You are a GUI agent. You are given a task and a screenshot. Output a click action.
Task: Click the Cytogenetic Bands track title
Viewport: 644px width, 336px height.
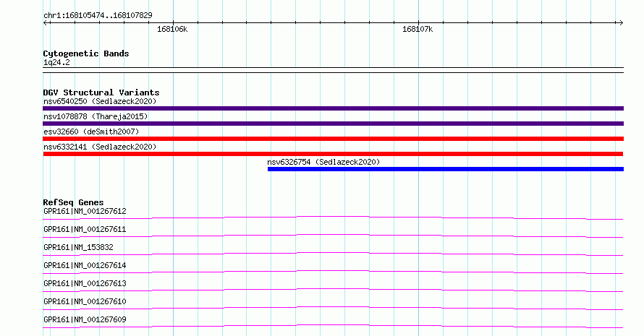pos(86,53)
